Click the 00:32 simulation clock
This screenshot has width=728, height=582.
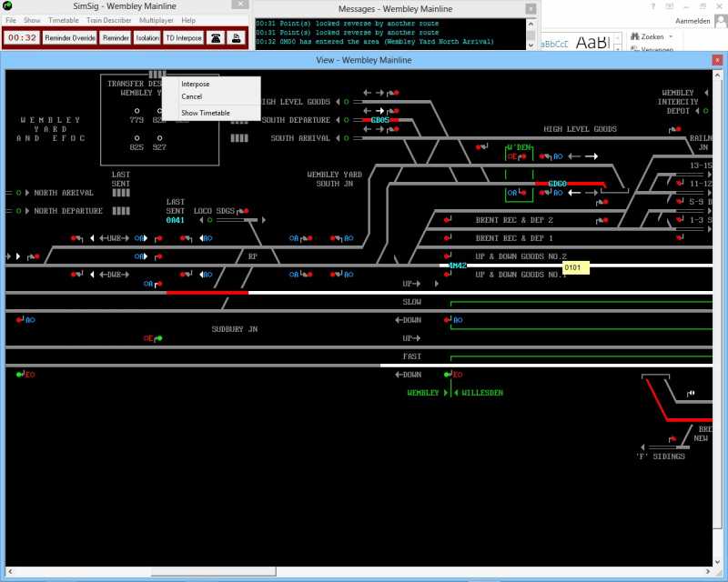pos(22,37)
